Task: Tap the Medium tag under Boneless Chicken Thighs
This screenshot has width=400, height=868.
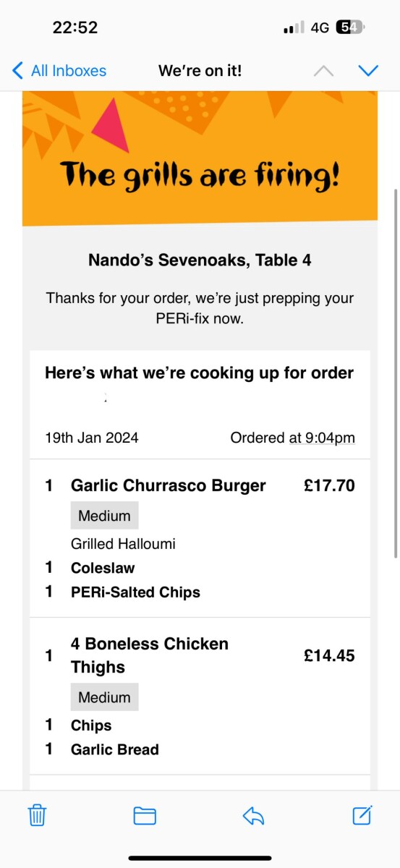Action: click(104, 697)
